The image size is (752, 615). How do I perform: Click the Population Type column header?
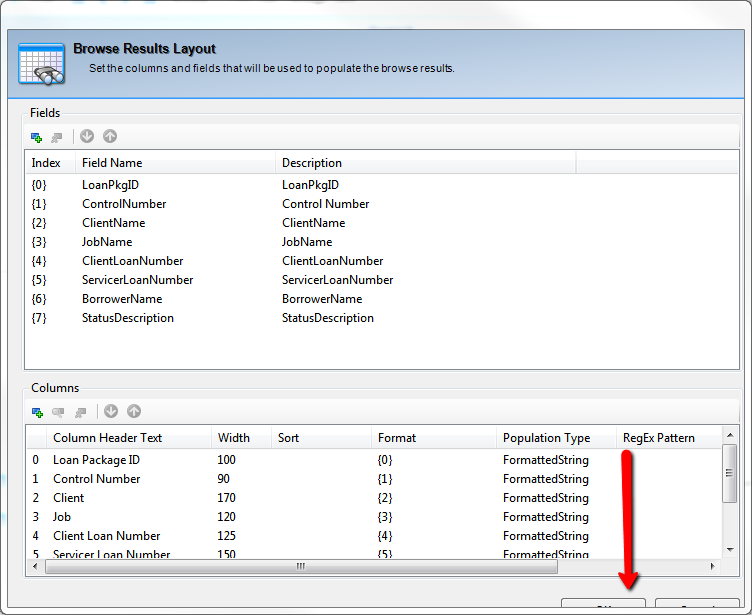click(546, 438)
